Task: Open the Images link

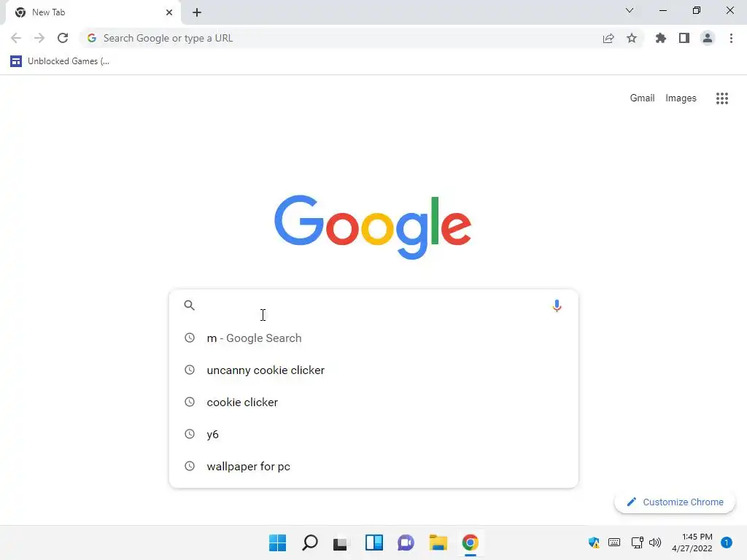Action: tap(681, 98)
